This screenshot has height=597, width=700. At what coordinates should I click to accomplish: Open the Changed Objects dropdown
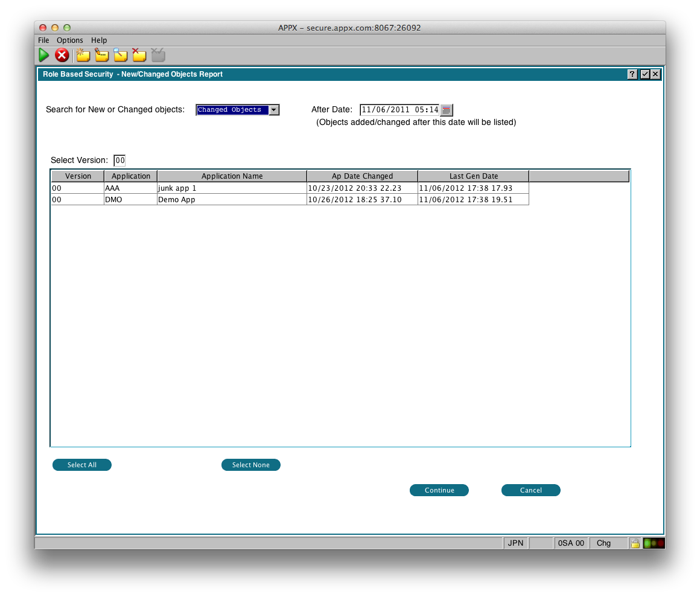pos(273,110)
